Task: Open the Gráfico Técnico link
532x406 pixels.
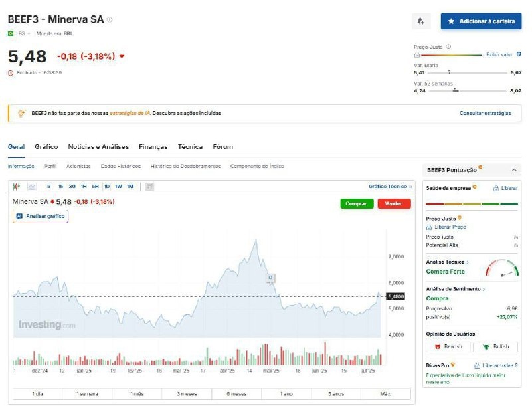Action: click(x=390, y=187)
